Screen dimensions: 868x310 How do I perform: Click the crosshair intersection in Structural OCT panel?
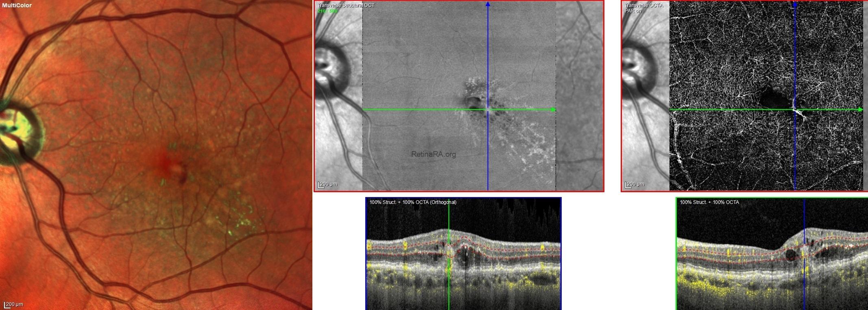pos(488,110)
